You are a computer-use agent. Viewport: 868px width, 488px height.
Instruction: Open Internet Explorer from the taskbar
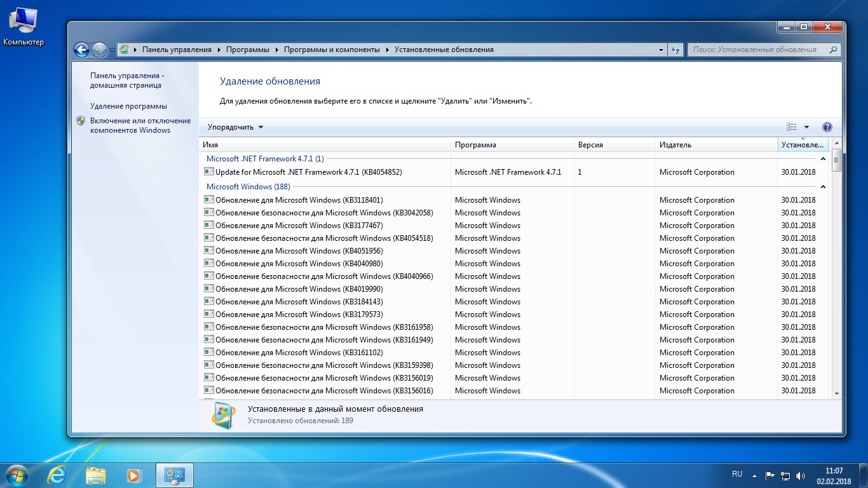pos(57,475)
